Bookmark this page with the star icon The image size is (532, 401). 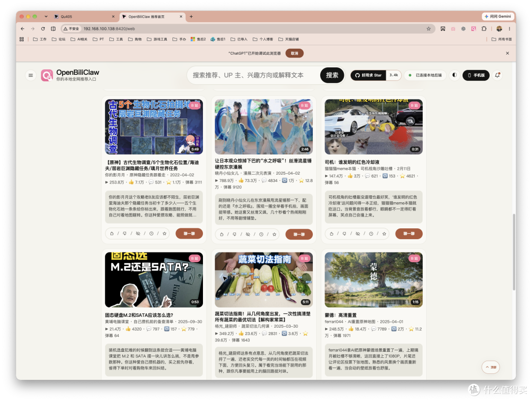pos(429,29)
